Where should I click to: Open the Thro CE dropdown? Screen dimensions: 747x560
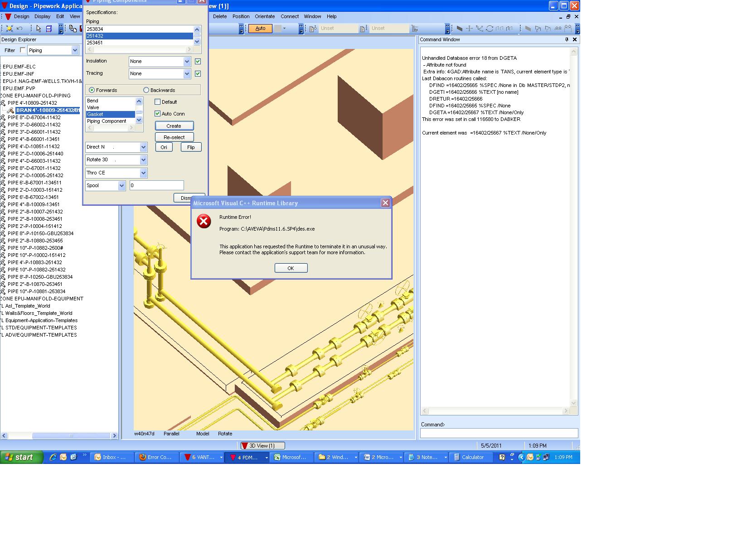point(143,173)
